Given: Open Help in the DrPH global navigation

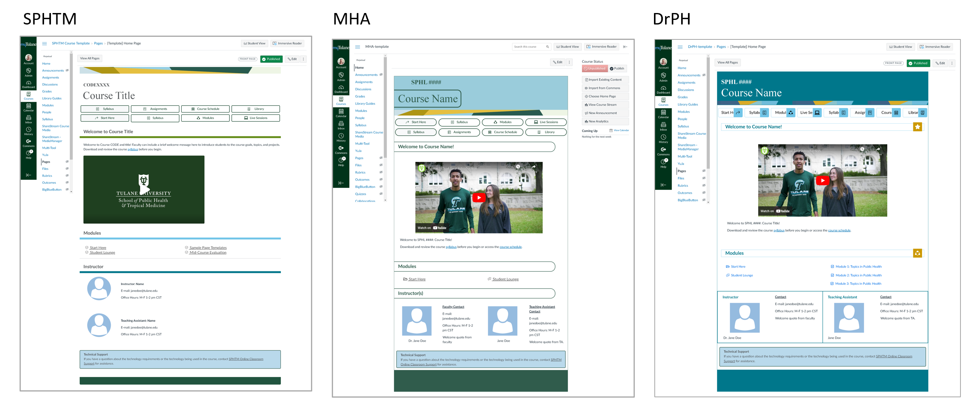Looking at the screenshot, I should pyautogui.click(x=663, y=163).
